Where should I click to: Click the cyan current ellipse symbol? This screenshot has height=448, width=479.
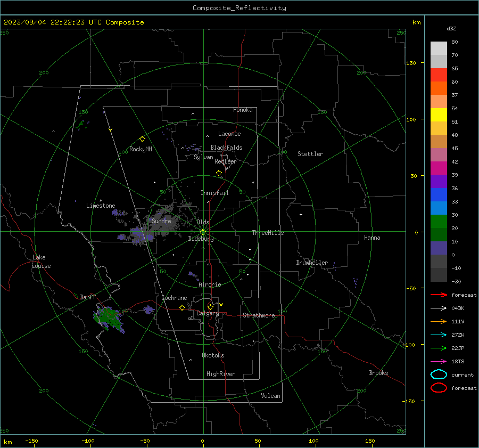pyautogui.click(x=439, y=374)
